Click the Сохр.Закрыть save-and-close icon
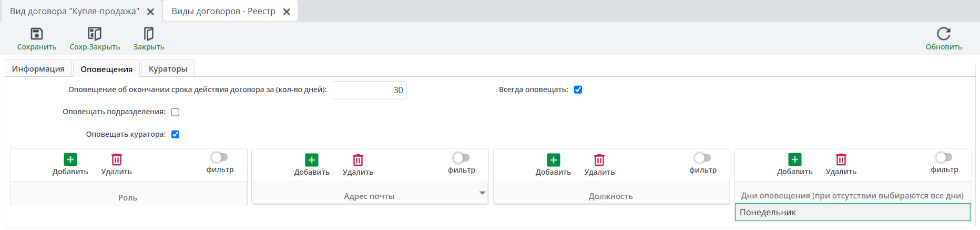The height and width of the screenshot is (230, 980). (95, 34)
